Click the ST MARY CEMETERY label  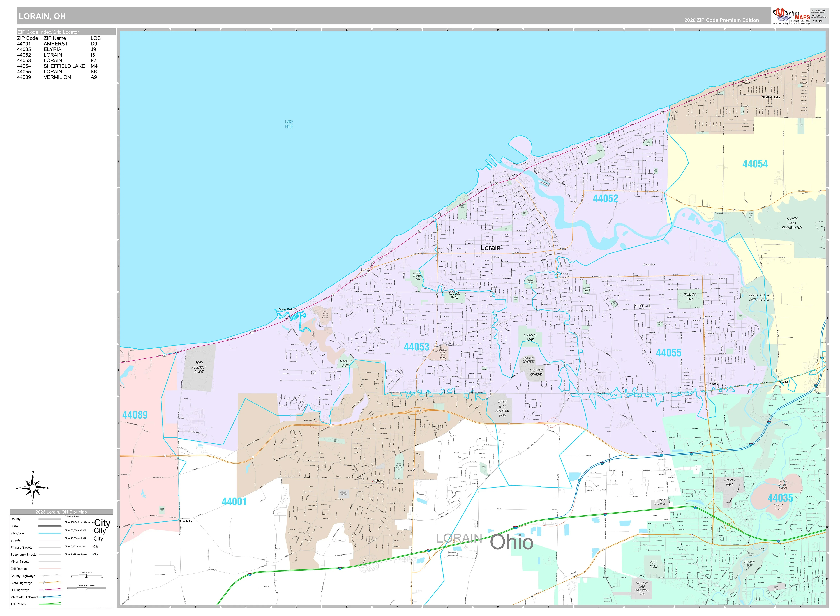(660, 502)
